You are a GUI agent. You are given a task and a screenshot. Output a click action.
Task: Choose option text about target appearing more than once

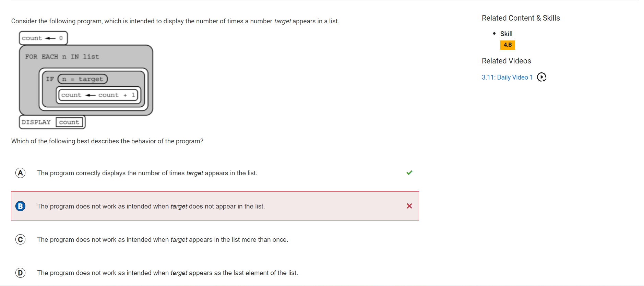163,240
